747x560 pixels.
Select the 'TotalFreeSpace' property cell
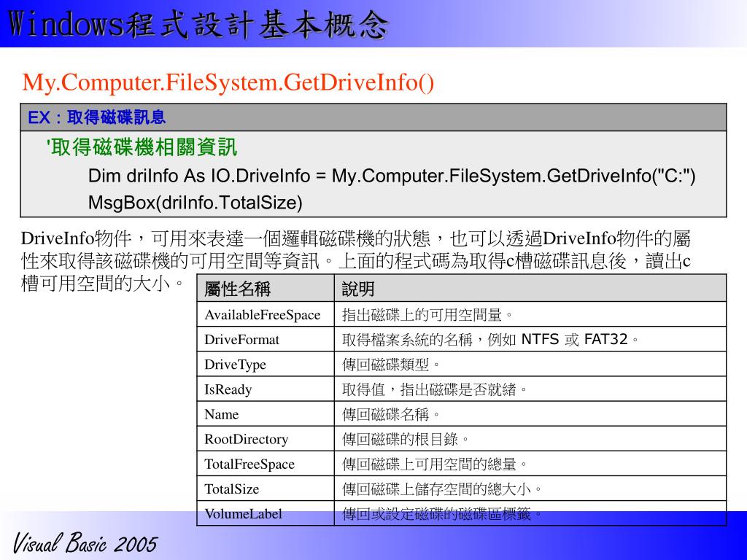point(266,464)
